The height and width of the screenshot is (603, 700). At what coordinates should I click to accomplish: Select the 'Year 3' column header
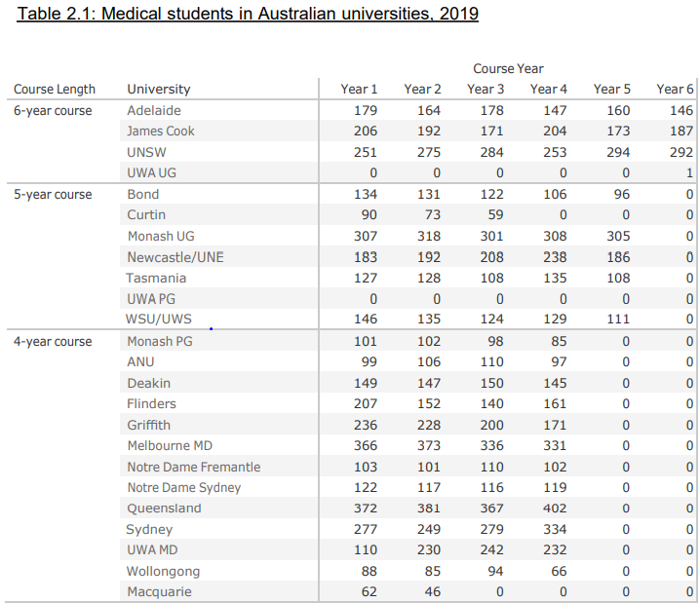pyautogui.click(x=486, y=90)
